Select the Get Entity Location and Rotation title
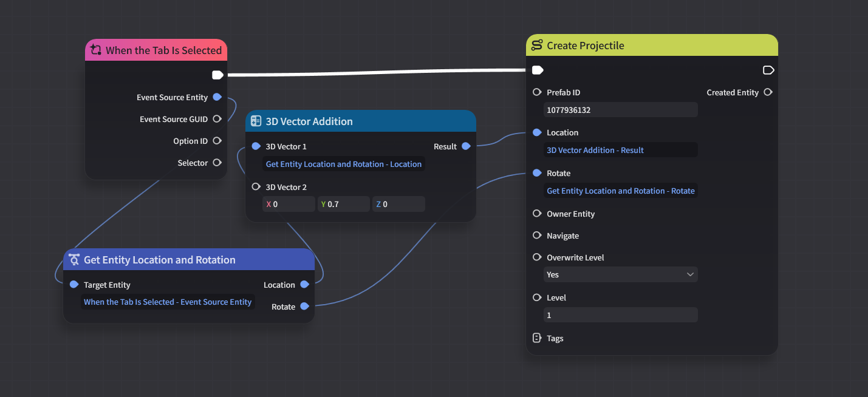Image resolution: width=868 pixels, height=397 pixels. 160,260
